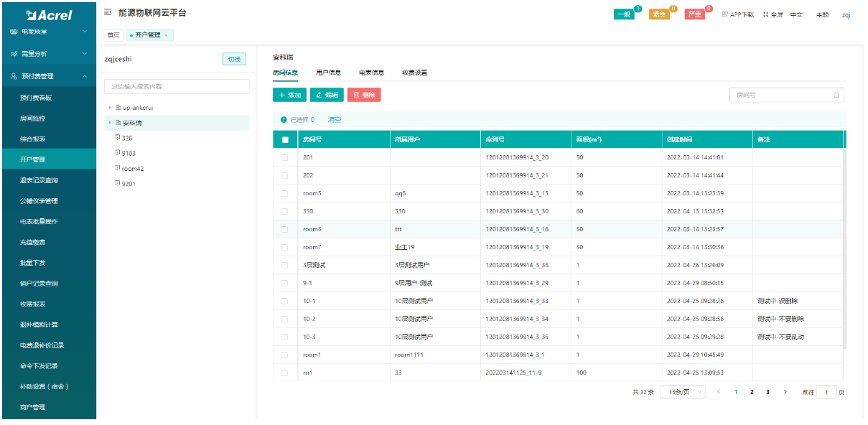The height and width of the screenshot is (425, 868).
Task: Select the checkbox for room 10-1
Action: click(285, 301)
